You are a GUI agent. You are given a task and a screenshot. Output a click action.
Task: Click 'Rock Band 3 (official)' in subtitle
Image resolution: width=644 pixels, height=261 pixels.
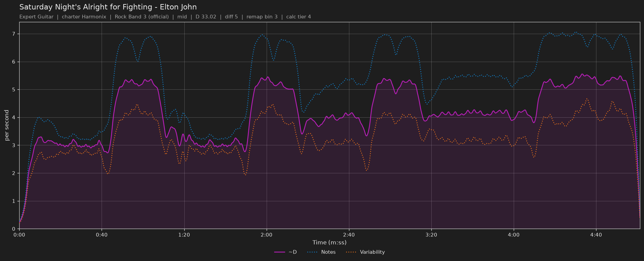(x=142, y=17)
